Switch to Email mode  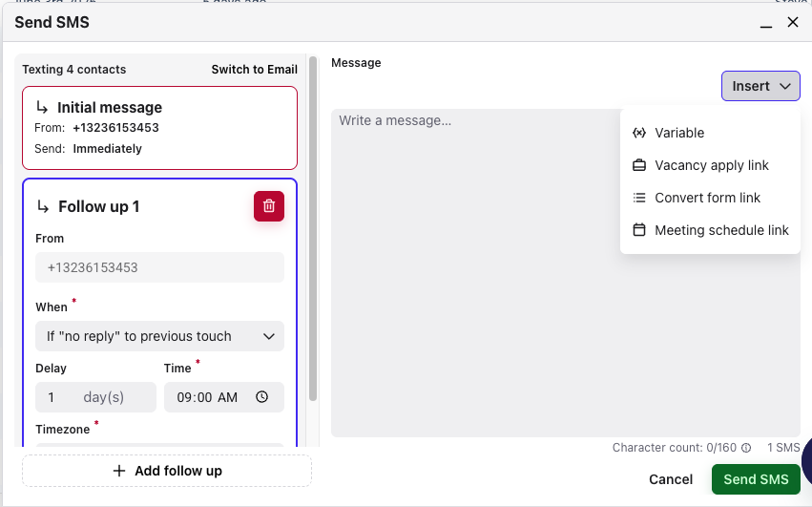click(254, 70)
